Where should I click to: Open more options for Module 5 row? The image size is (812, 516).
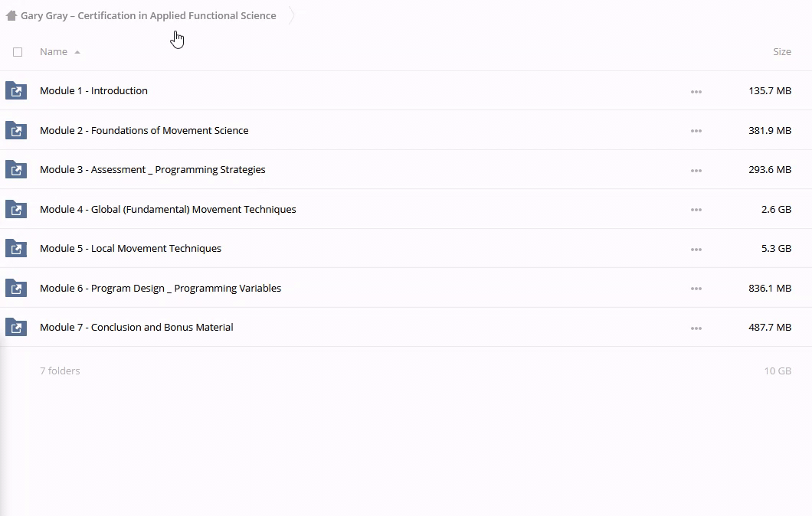[696, 250]
